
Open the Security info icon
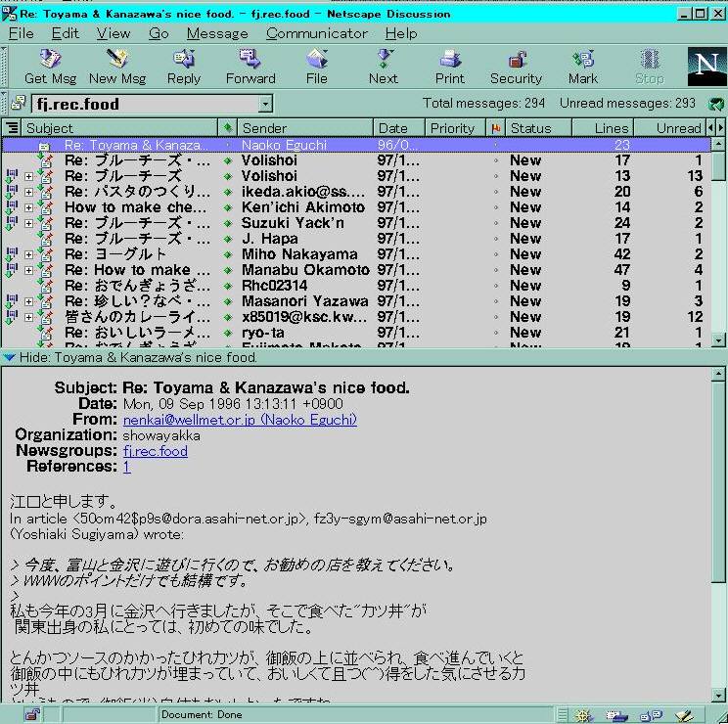[x=516, y=67]
